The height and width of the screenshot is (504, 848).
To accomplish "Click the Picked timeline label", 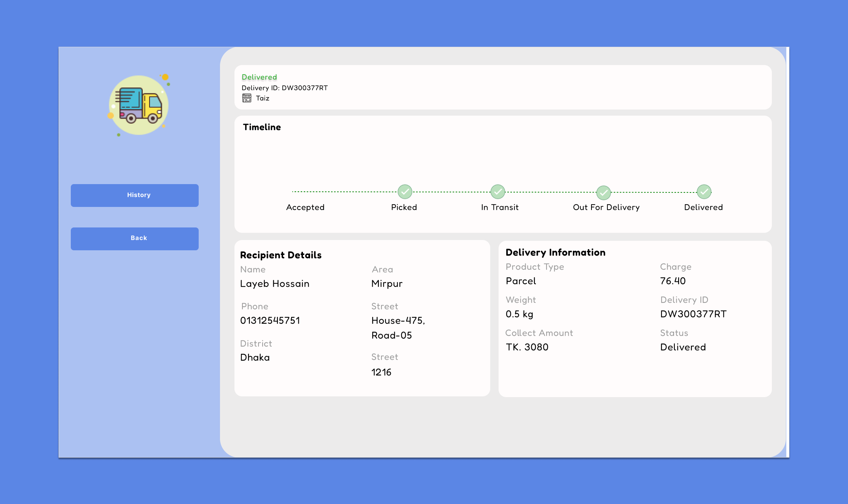I will 404,207.
